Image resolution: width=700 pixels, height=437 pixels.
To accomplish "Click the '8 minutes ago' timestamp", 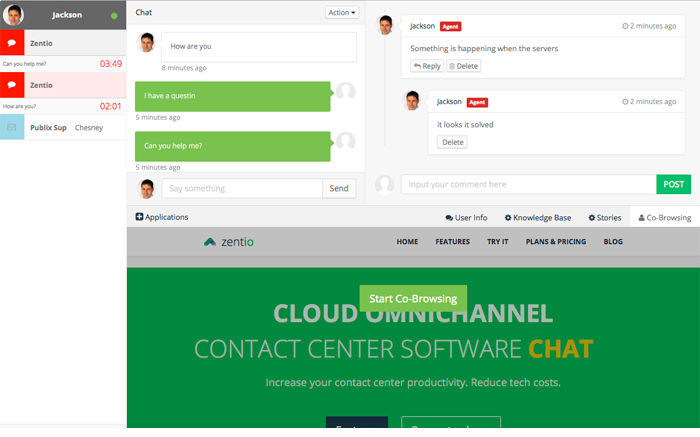I will coord(184,68).
